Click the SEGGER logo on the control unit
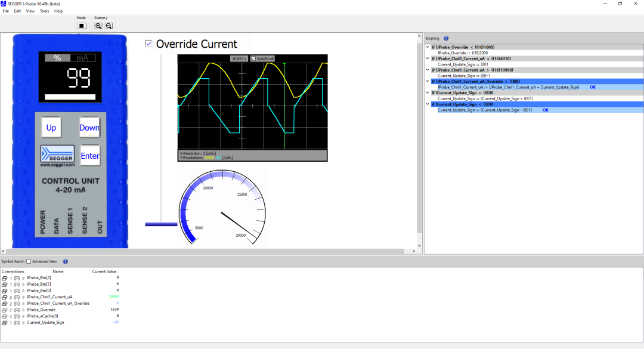Image resolution: width=644 pixels, height=349 pixels. [57, 154]
